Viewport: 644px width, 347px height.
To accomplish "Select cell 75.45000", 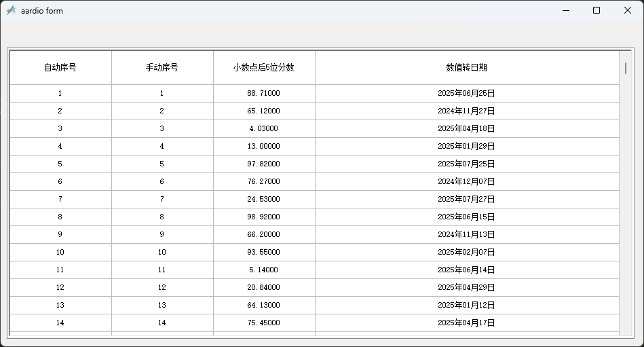I will tap(264, 323).
